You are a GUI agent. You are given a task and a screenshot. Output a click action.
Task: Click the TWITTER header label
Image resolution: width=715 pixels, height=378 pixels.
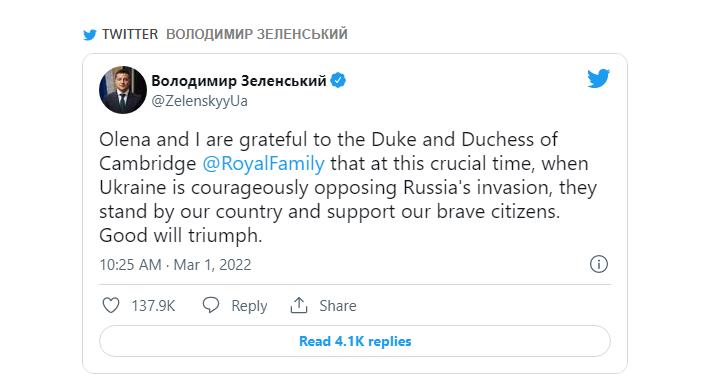tap(130, 34)
